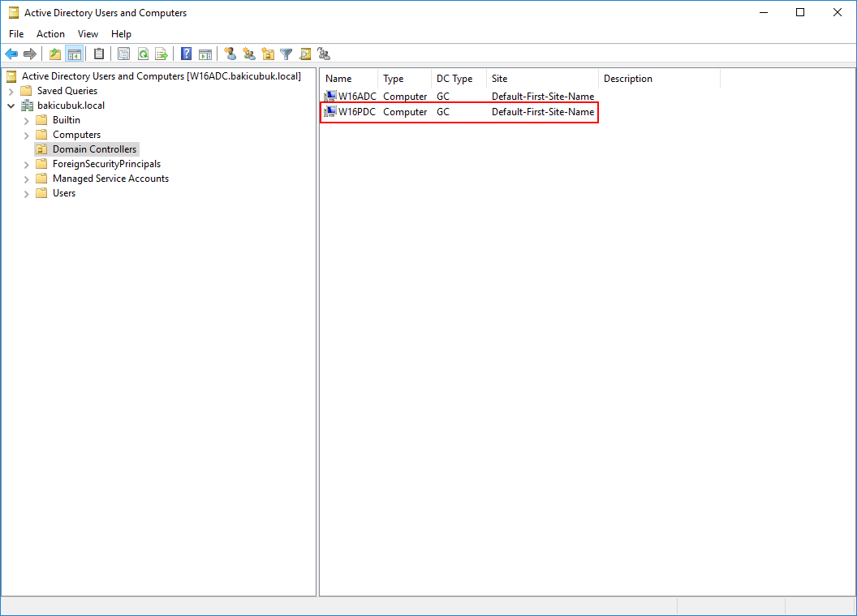Open Properties toolbar icon
This screenshot has width=857, height=616.
123,54
